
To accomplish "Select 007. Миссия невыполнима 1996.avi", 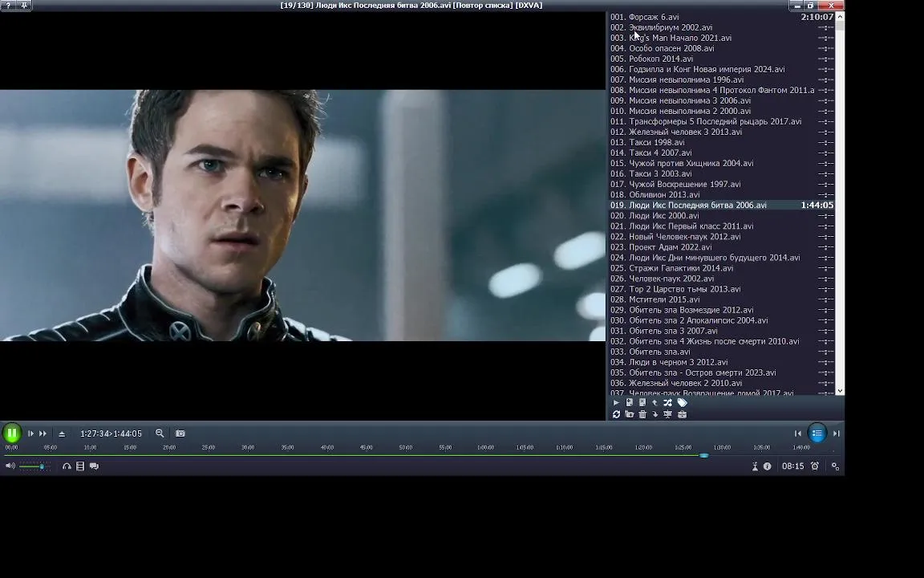I will click(721, 79).
